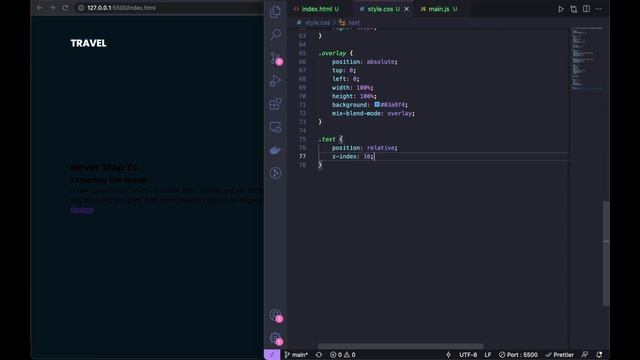
Task: Click the editor horizontal scrollbar thumb
Action: [400, 346]
